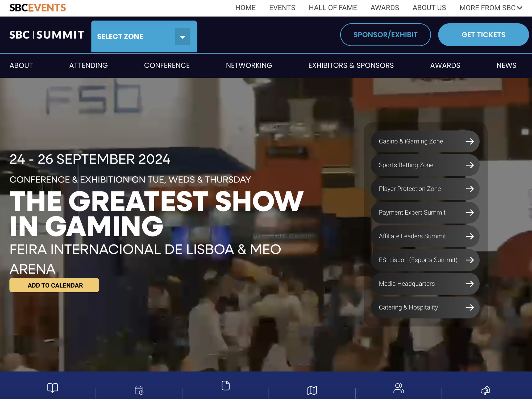Image resolution: width=532 pixels, height=399 pixels.
Task: Click arrow next to Payment Expert Summit
Action: tap(470, 212)
